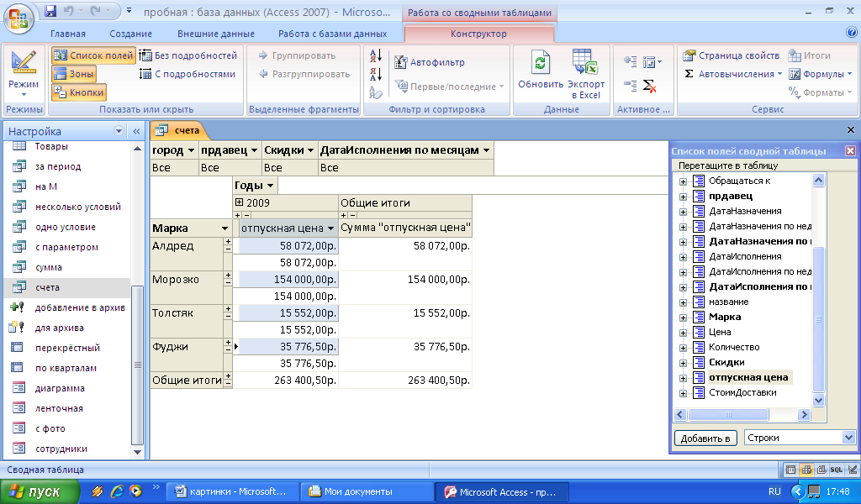The width and height of the screenshot is (861, 504).
Task: Select the несколько условий query
Action: point(77,207)
